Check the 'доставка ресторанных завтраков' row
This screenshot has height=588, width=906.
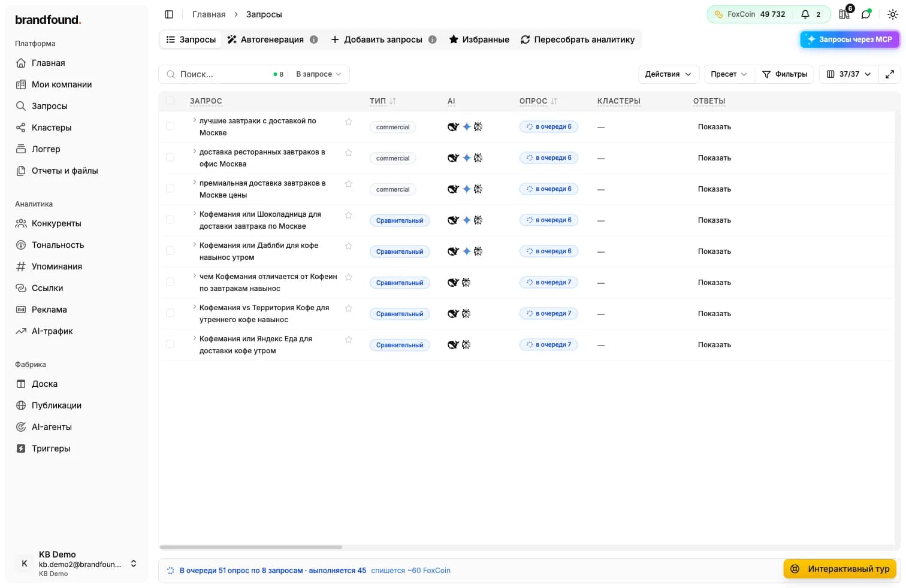(x=170, y=157)
